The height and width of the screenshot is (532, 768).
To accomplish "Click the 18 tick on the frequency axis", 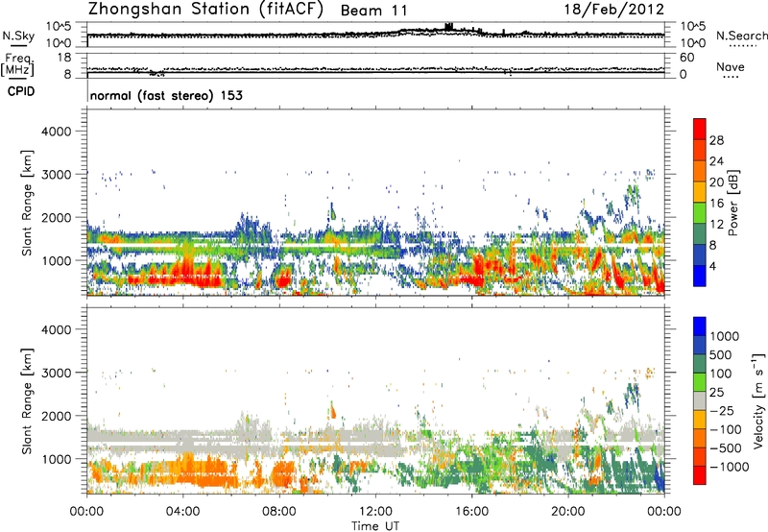I will coord(64,58).
